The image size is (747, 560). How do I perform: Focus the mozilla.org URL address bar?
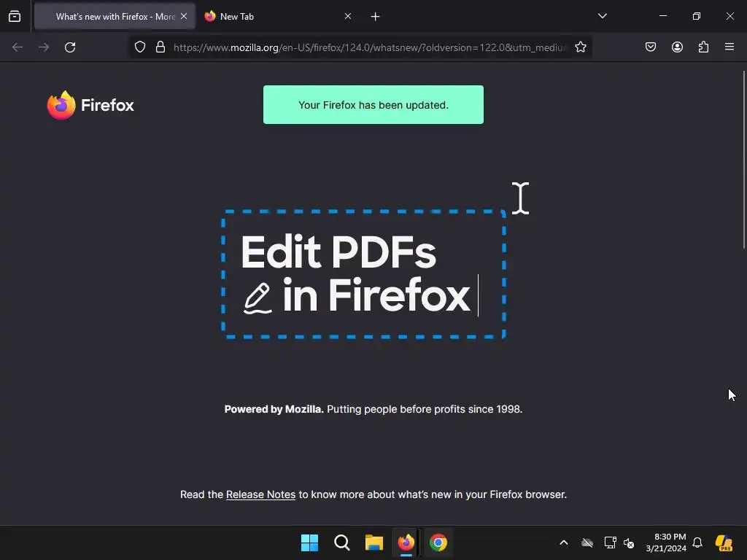tap(370, 47)
